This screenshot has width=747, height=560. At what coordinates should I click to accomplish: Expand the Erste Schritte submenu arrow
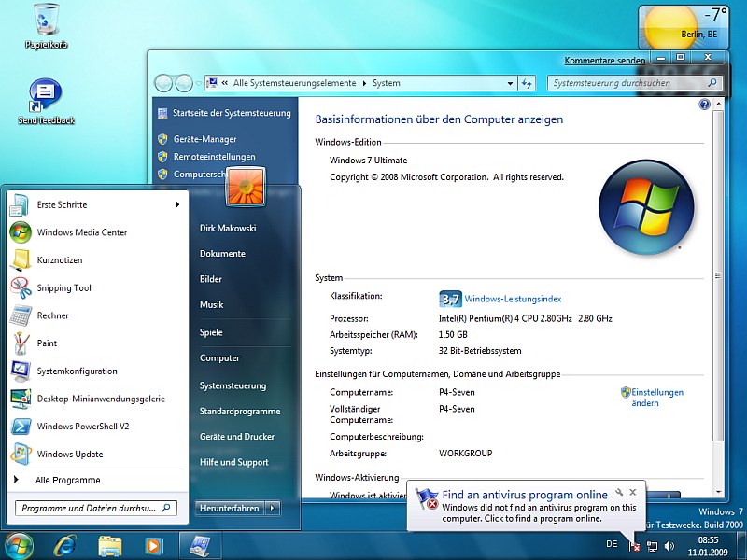[177, 204]
